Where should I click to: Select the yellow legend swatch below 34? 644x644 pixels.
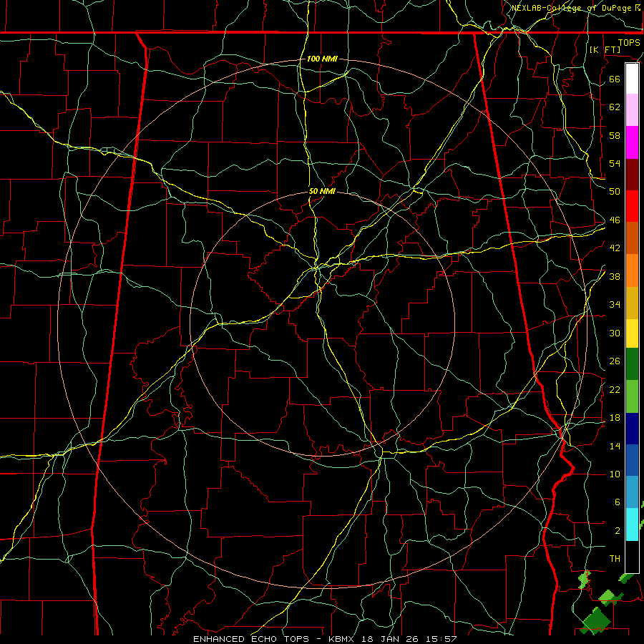(632, 333)
